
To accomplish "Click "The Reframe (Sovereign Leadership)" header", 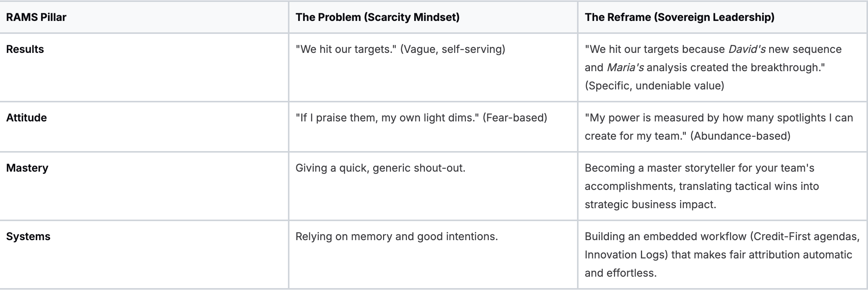I will (679, 17).
